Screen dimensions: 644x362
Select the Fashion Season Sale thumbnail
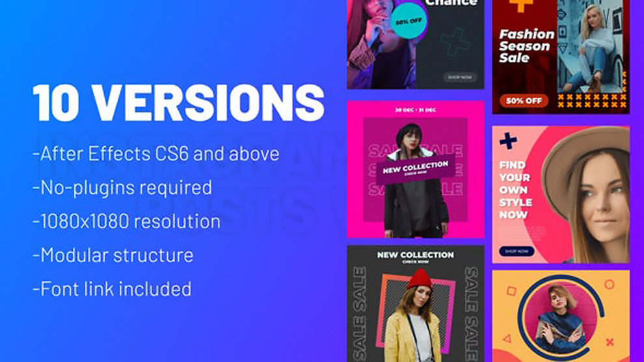pos(561,57)
